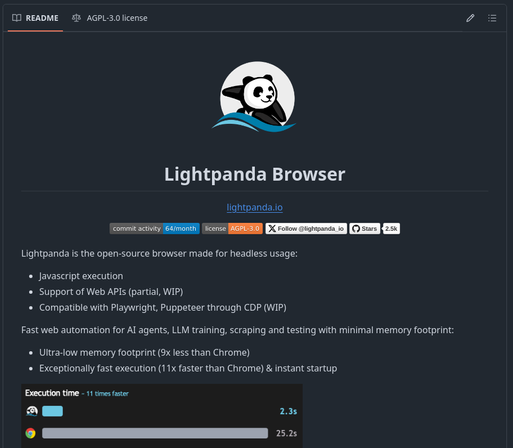Click the commit activity 64/month badge

coord(155,229)
